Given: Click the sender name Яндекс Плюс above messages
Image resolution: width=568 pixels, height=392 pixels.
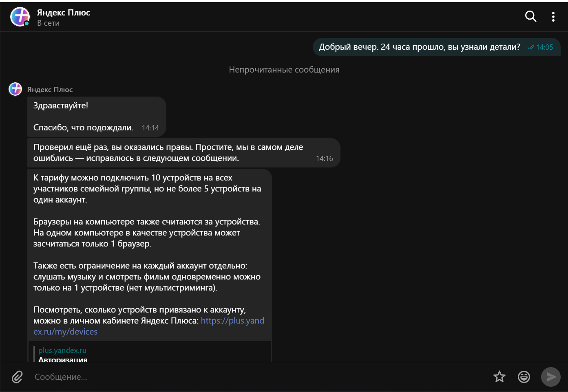Looking at the screenshot, I should [50, 90].
